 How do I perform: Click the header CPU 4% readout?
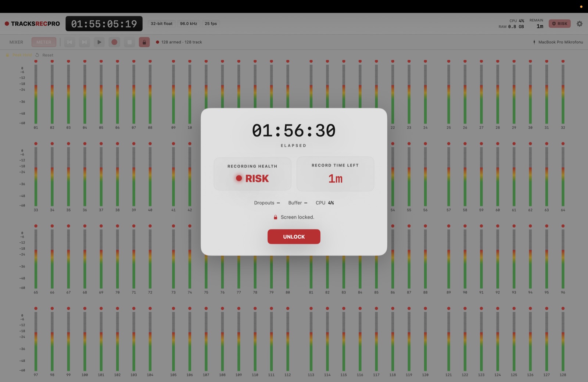coord(517,21)
